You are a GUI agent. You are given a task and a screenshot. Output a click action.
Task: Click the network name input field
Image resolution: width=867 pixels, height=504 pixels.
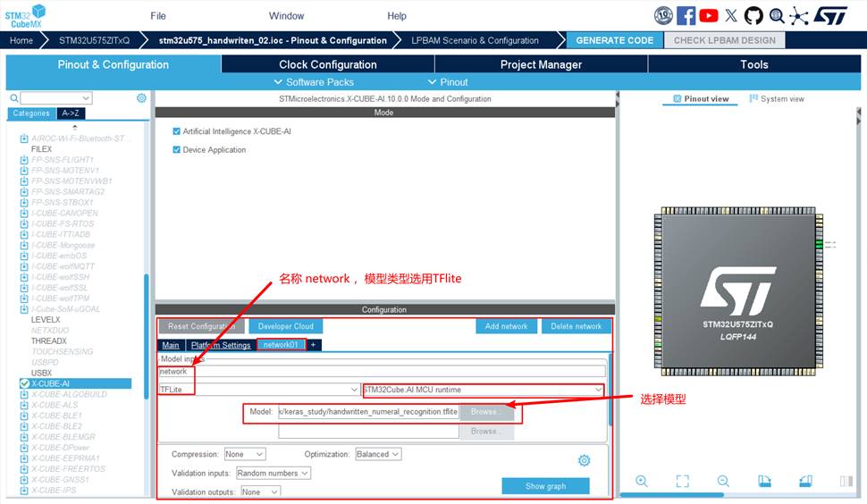(x=382, y=372)
